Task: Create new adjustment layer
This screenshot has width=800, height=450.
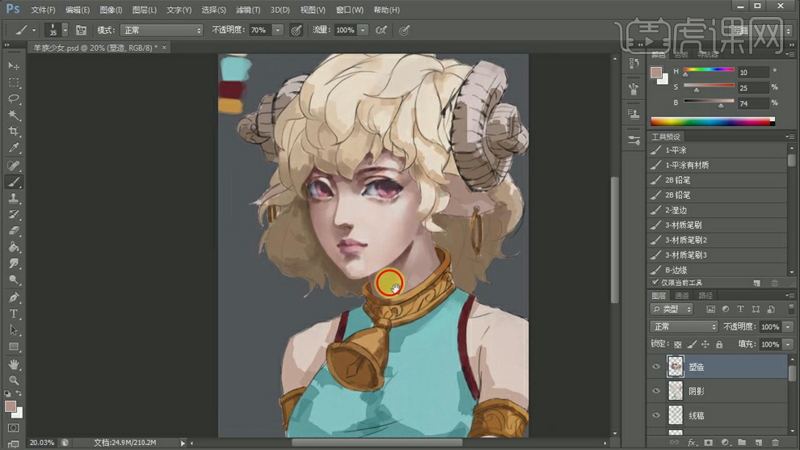Action: (x=725, y=442)
